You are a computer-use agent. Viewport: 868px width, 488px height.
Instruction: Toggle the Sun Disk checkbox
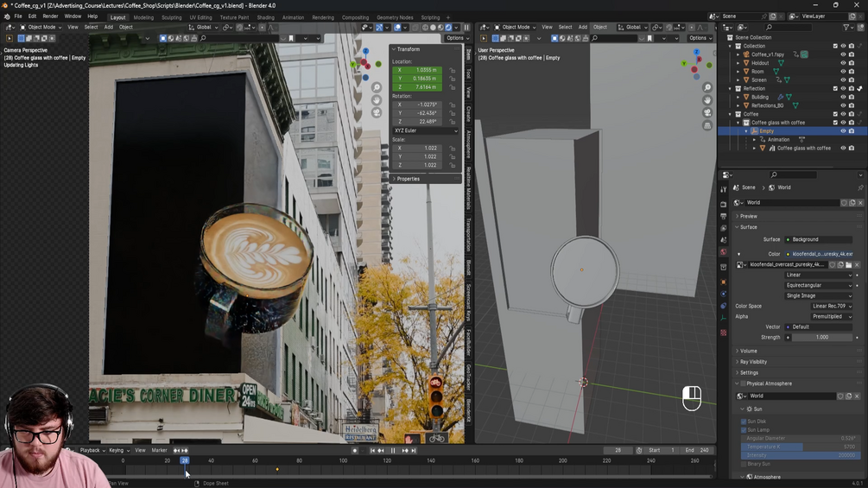(744, 421)
